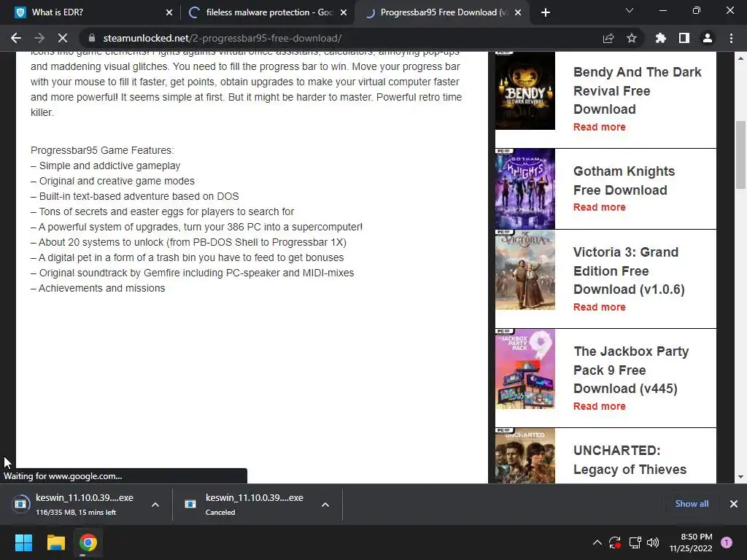Switch to the fileless malware protection tab
This screenshot has width=747, height=560.
(x=267, y=12)
